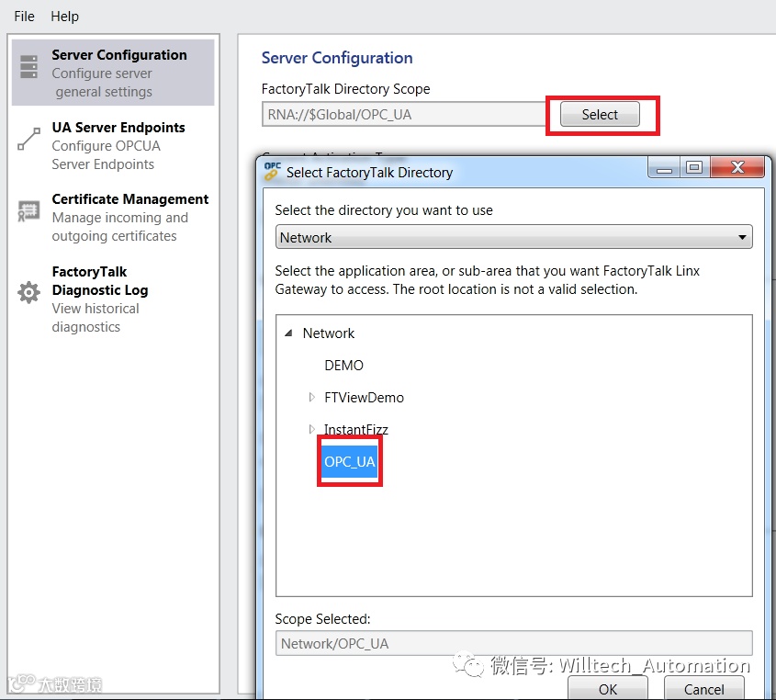The image size is (776, 700).
Task: Click the FactoryTalk Directory Scope field
Action: (403, 114)
